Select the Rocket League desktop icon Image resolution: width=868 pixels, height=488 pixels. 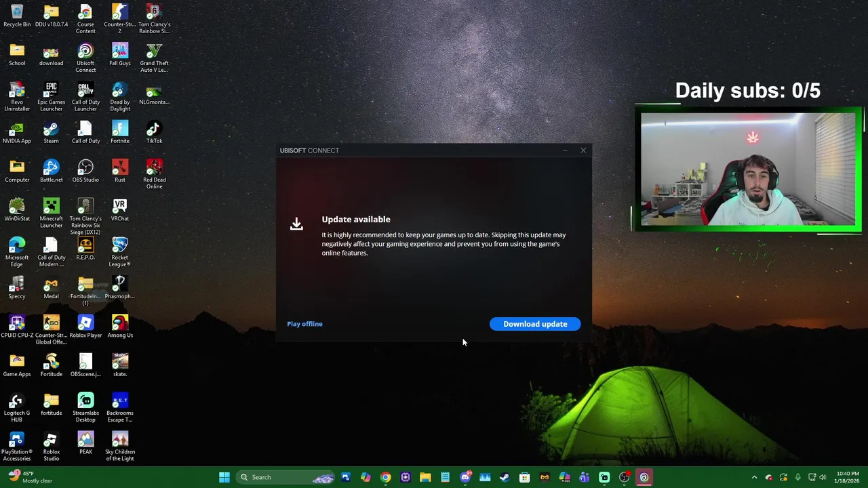[120, 252]
